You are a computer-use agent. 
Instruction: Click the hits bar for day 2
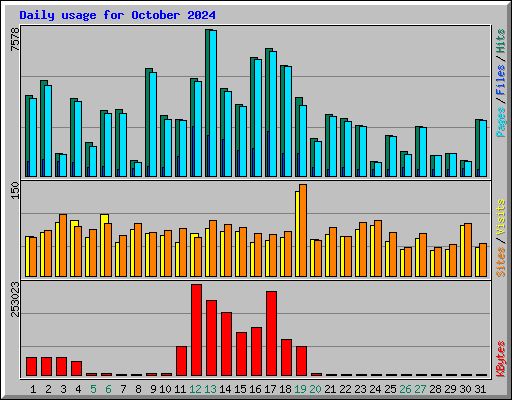[42, 128]
